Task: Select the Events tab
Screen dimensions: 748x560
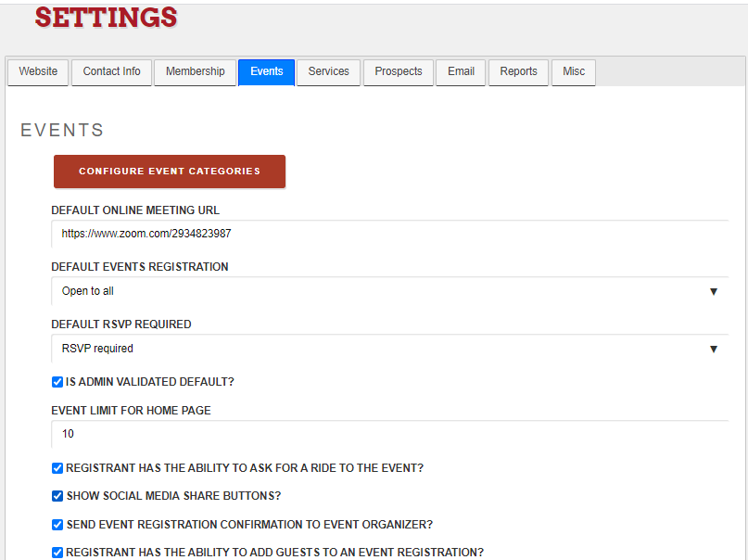Action: point(267,72)
